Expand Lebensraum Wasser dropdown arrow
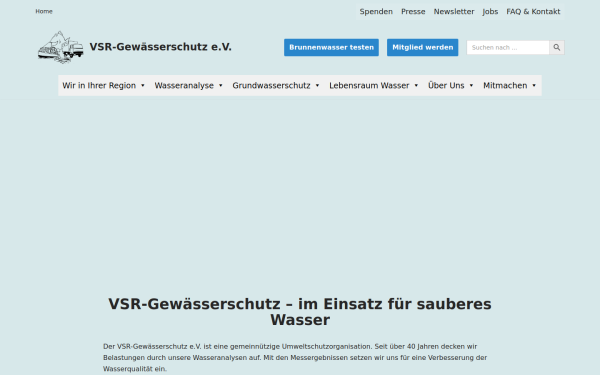The width and height of the screenshot is (600, 375). point(416,85)
